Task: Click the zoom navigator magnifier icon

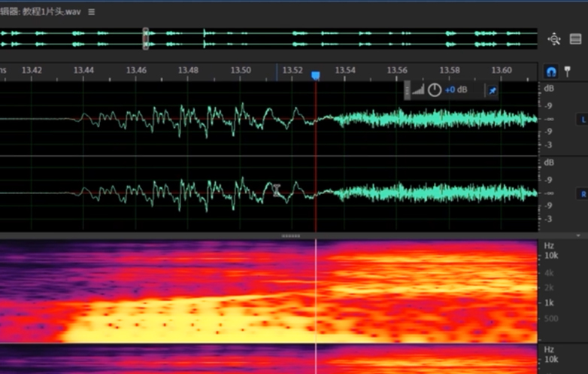Action: point(554,39)
